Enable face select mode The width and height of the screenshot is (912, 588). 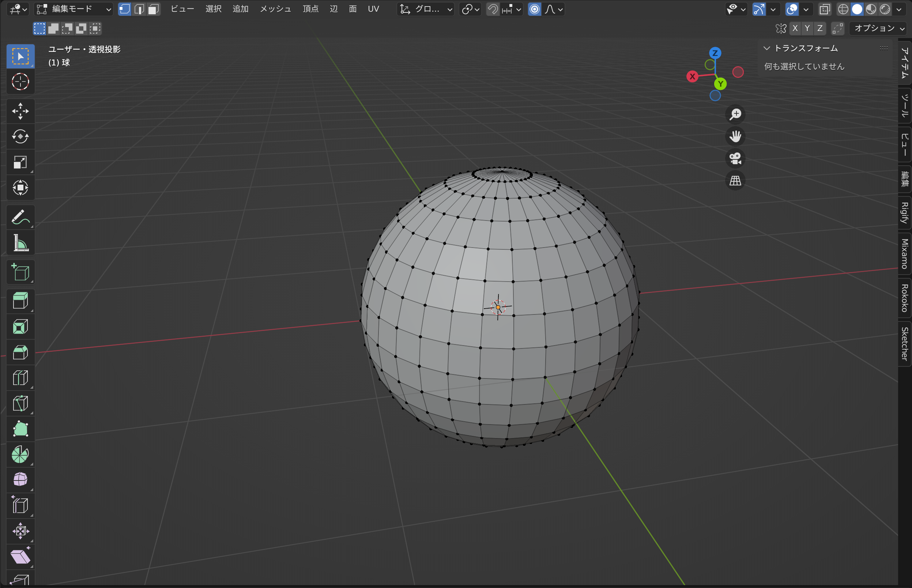pyautogui.click(x=154, y=9)
